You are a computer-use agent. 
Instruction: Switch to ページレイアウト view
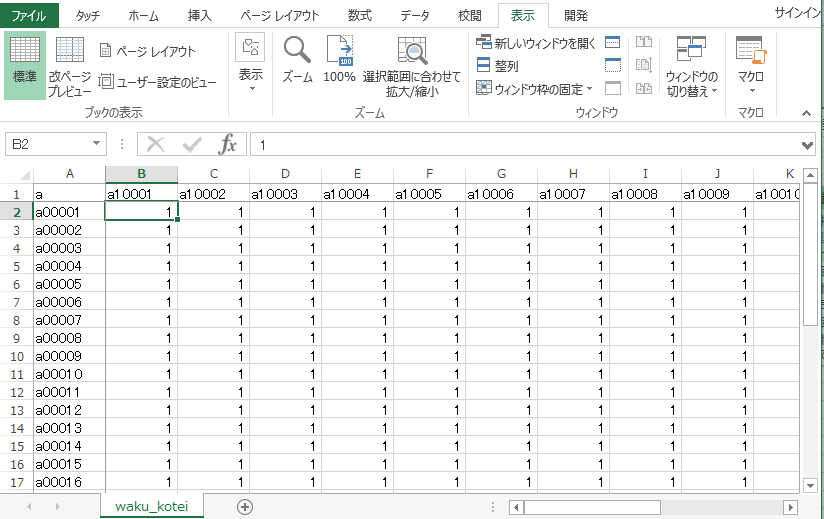coord(148,51)
